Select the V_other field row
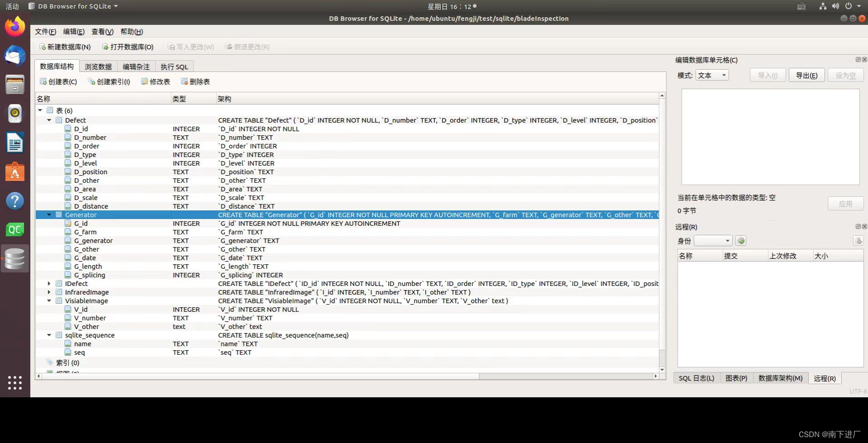 click(x=347, y=326)
